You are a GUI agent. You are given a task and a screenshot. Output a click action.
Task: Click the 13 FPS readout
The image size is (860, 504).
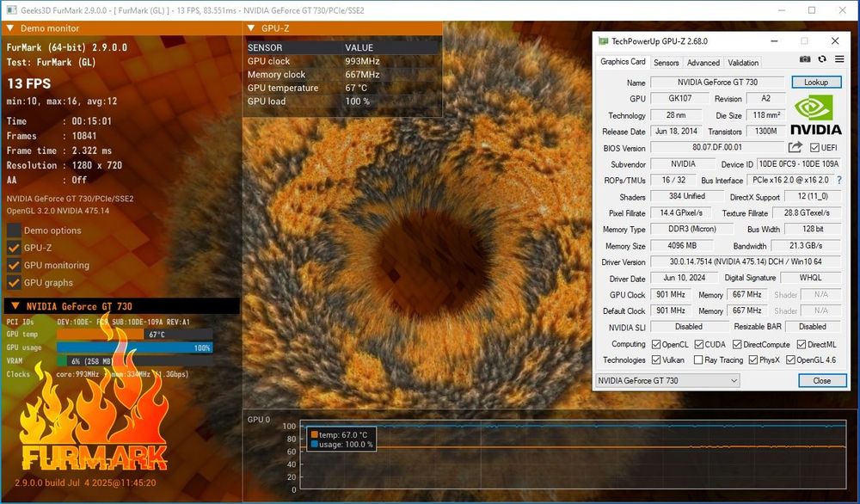click(x=28, y=83)
